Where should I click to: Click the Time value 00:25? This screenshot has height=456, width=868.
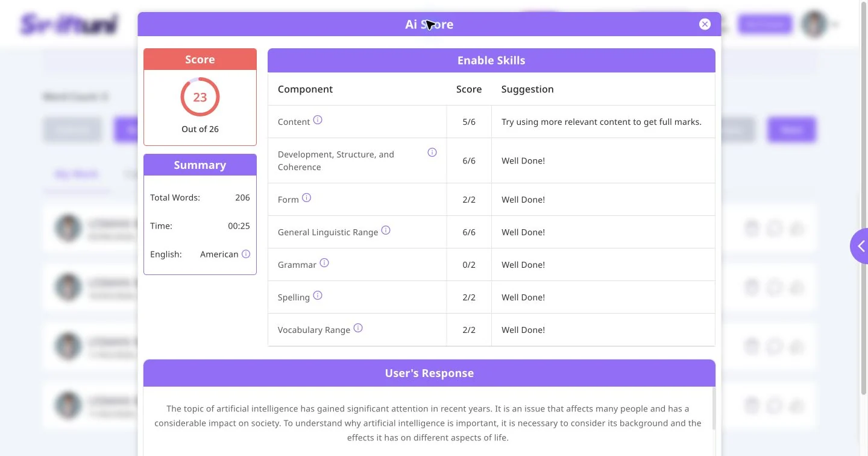[239, 226]
